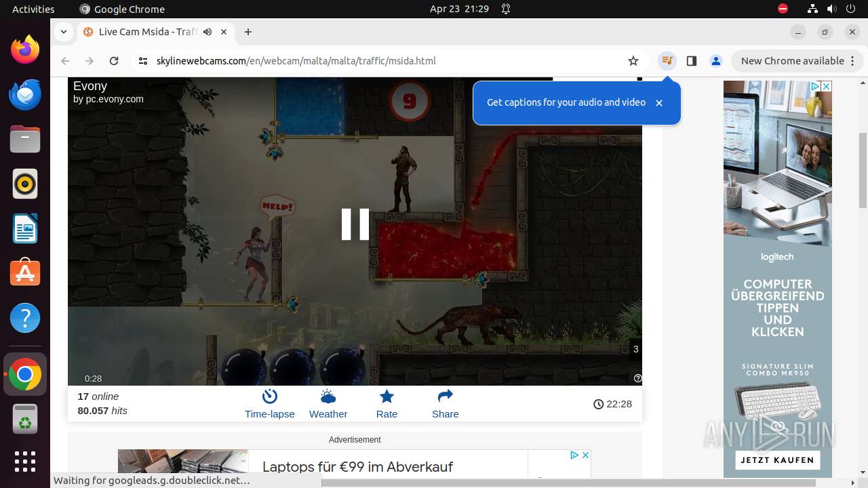The width and height of the screenshot is (868, 488).
Task: Click the 17 online counter
Action: click(98, 396)
